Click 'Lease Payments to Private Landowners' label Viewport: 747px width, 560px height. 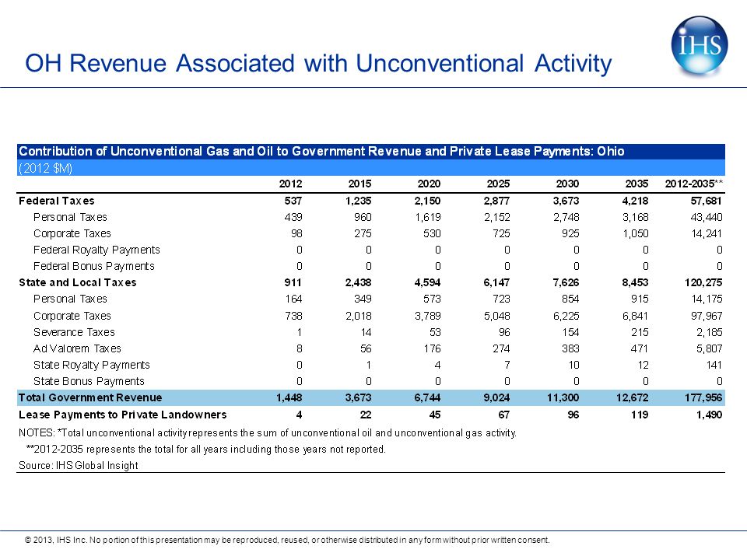(x=122, y=415)
